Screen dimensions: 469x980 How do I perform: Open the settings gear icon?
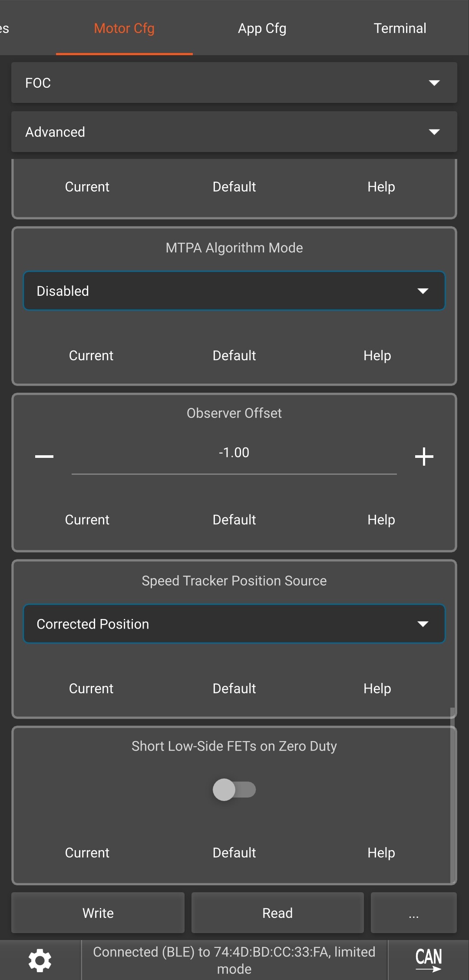pos(40,960)
